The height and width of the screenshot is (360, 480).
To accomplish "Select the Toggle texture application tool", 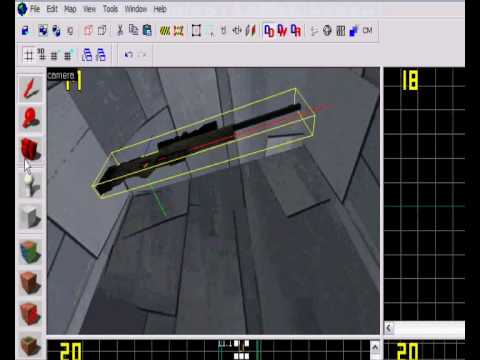I will (x=30, y=253).
